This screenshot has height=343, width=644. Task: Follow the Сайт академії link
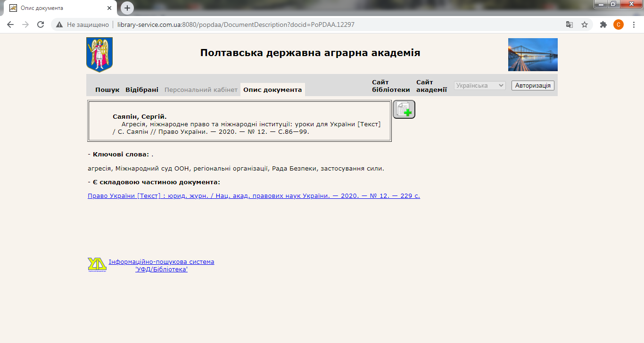(x=431, y=86)
